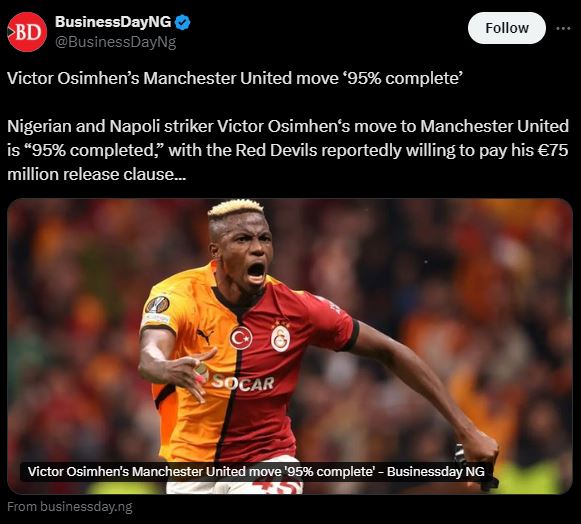Click the SOCAR sponsor logo on the shirt
Screen dimensions: 581x524
coord(243,383)
